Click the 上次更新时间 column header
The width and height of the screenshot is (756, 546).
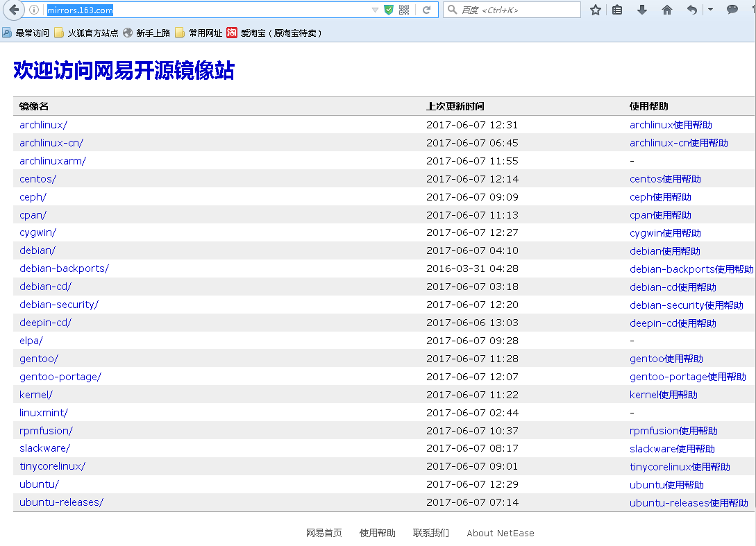[455, 106]
